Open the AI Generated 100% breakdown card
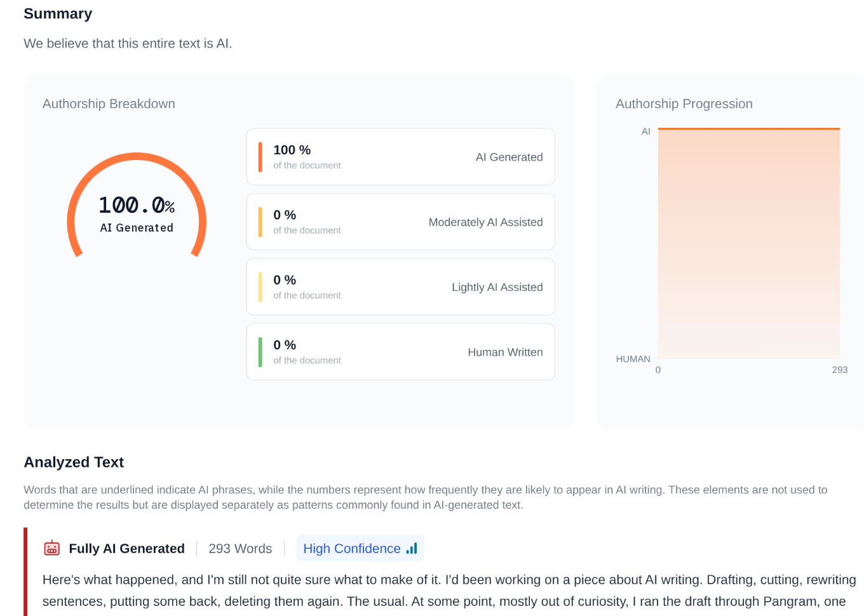This screenshot has height=616, width=864. click(400, 157)
